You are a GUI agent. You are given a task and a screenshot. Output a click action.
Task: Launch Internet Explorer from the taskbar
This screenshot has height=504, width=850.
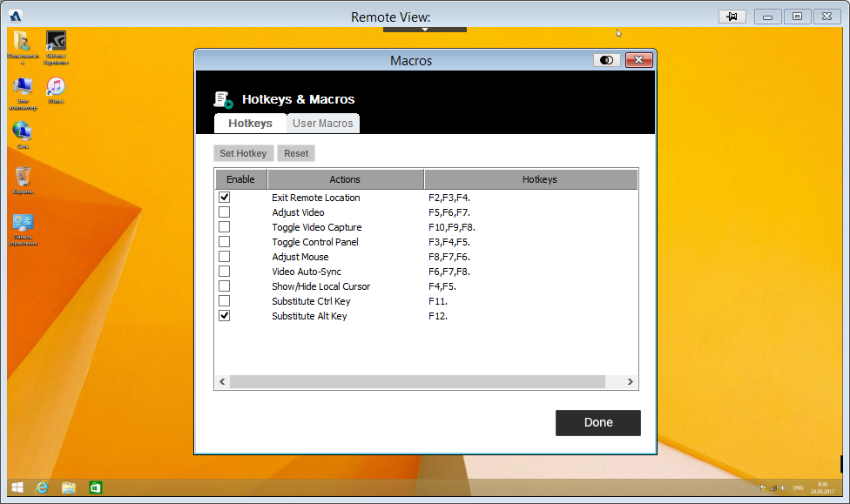pos(42,487)
